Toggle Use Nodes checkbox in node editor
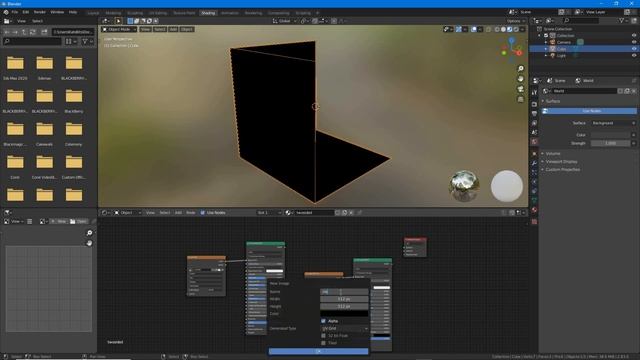 pos(203,213)
